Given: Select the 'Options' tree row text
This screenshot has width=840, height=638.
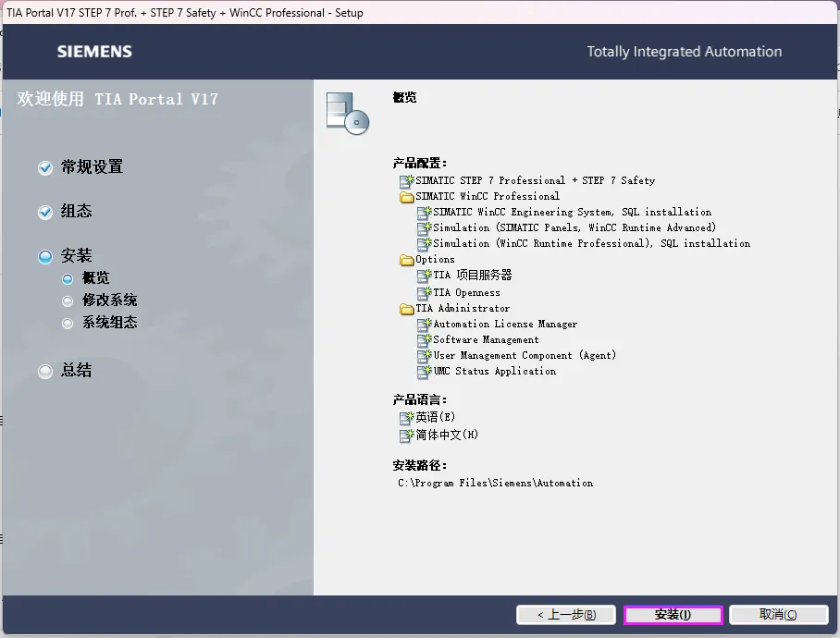Looking at the screenshot, I should coord(435,260).
